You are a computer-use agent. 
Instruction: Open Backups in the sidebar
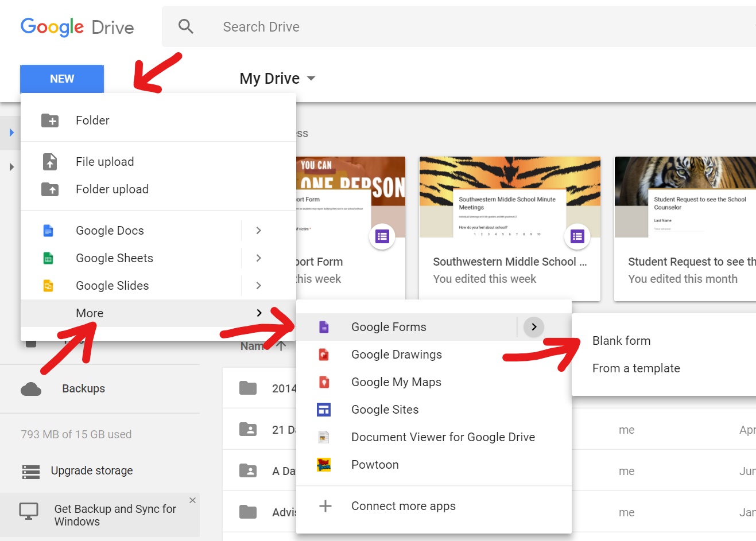coord(83,388)
